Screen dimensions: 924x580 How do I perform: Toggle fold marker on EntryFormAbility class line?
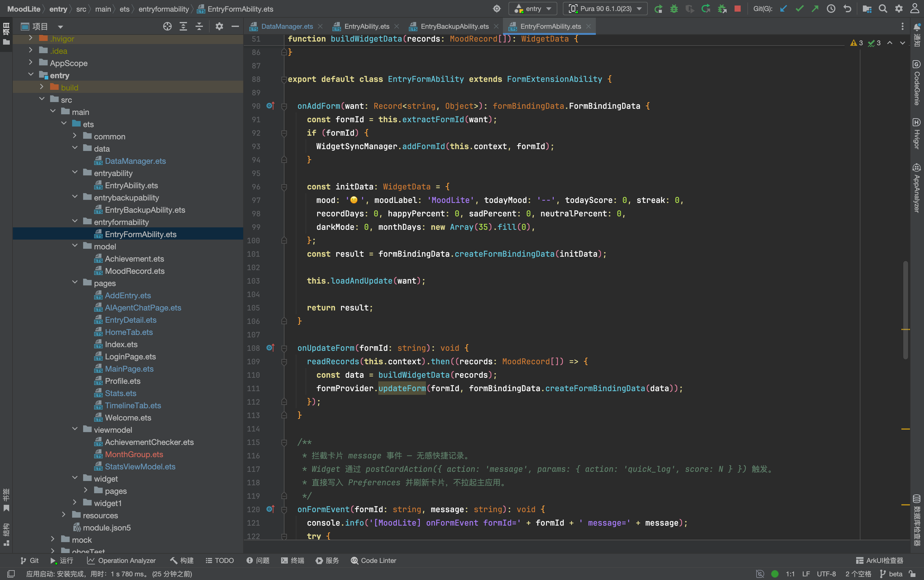(284, 79)
